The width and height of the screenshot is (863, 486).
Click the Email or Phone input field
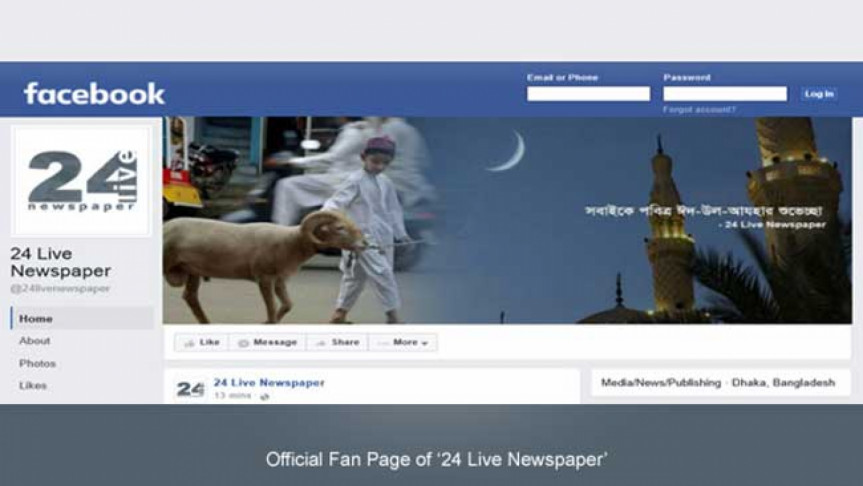pos(588,94)
